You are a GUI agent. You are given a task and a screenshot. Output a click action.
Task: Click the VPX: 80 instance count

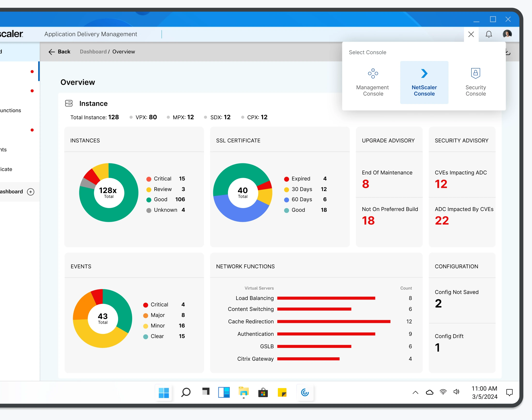[146, 117]
